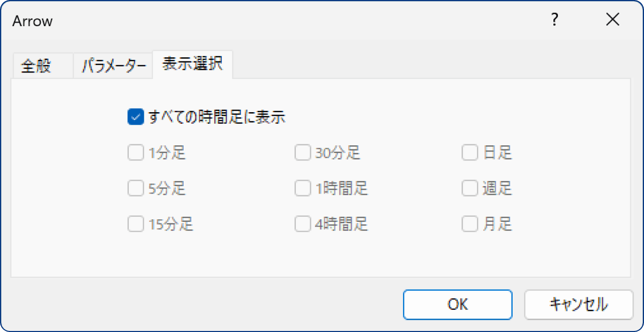Image resolution: width=644 pixels, height=332 pixels.
Task: Confirm with the OK button
Action: (x=457, y=304)
